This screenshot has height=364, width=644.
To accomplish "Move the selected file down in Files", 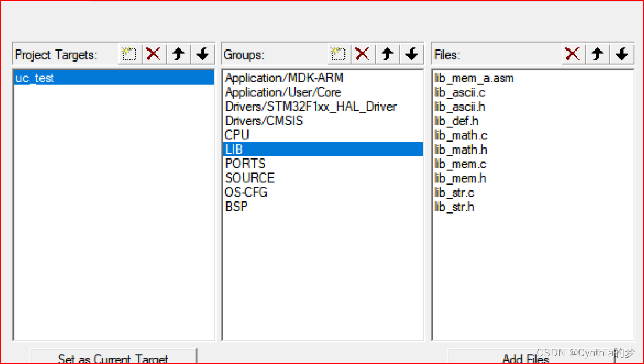I will point(621,54).
